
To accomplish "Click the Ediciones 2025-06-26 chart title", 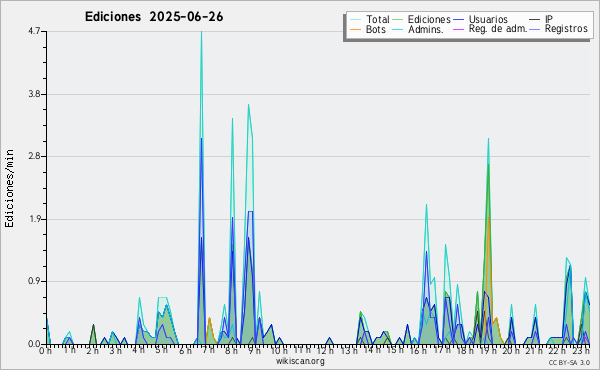I will 154,17.
